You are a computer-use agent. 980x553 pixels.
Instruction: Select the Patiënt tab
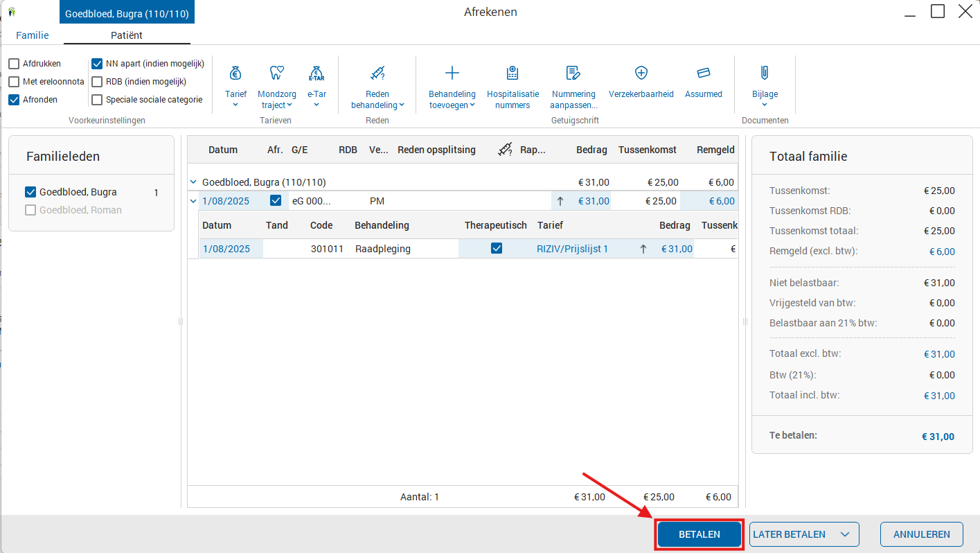click(127, 35)
